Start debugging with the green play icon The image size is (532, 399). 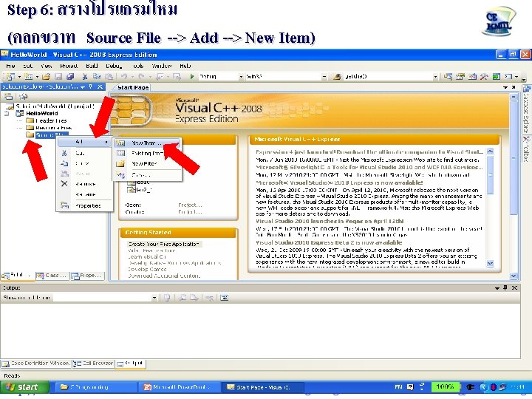tap(192, 77)
